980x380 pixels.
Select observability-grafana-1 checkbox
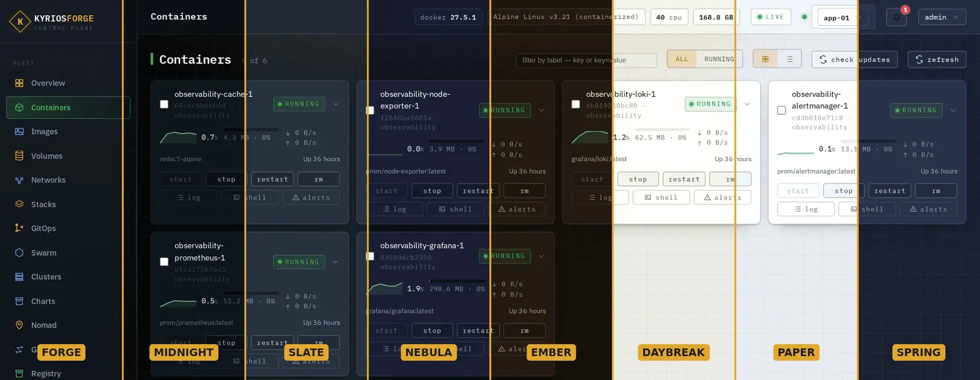[370, 256]
